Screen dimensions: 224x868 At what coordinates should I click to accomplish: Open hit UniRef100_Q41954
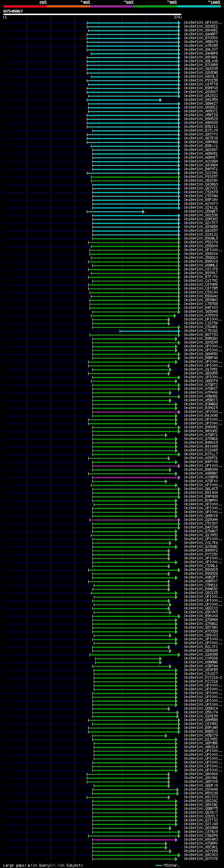coord(201,99)
